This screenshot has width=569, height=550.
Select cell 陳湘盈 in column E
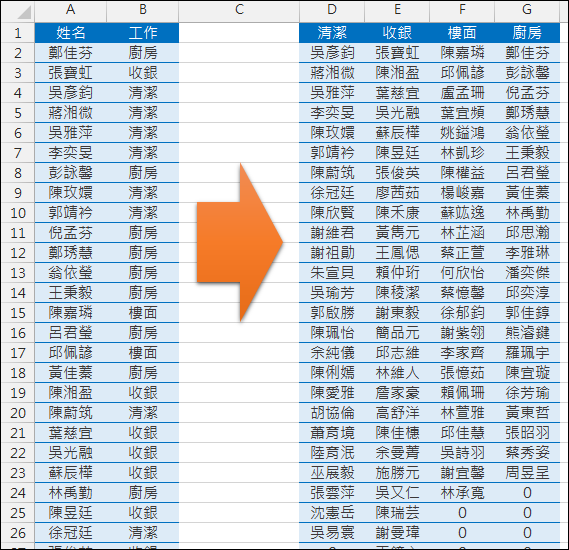397,73
